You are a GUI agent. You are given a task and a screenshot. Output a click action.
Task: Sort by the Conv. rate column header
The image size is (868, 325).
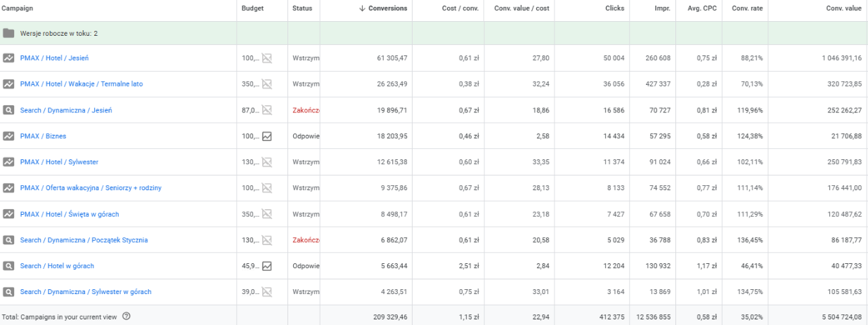746,8
